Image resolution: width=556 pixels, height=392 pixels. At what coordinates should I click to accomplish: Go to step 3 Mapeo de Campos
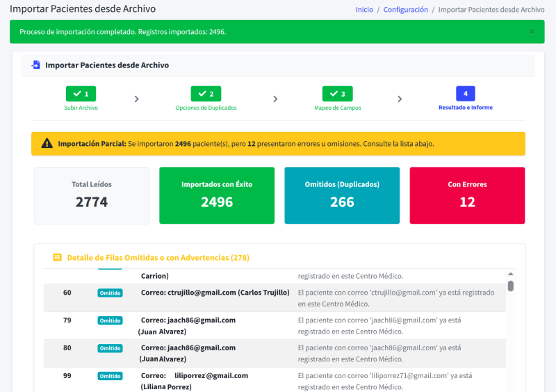coord(337,99)
